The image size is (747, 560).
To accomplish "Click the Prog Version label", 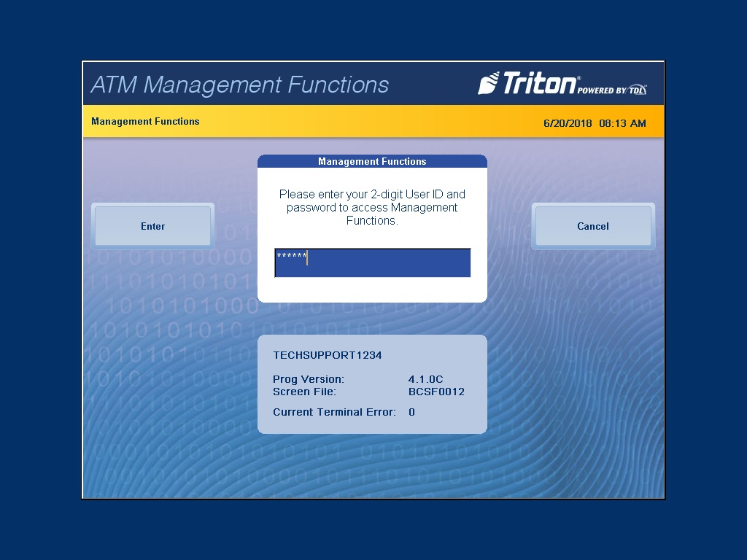I will tap(309, 379).
